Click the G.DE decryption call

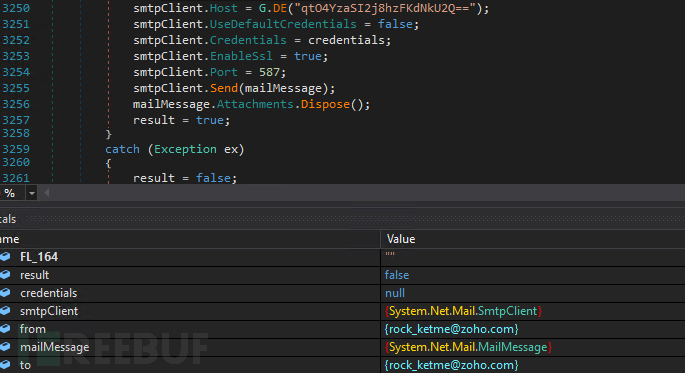tap(273, 8)
